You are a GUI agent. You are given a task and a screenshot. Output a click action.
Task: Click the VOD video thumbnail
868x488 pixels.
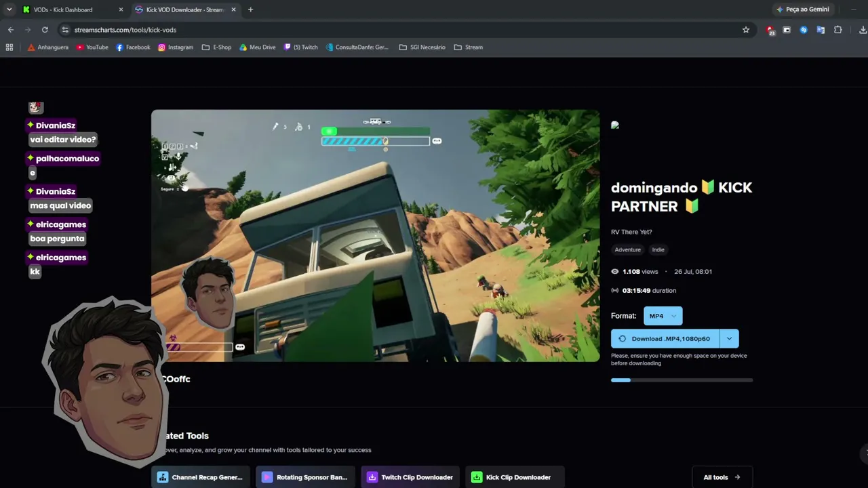point(375,235)
